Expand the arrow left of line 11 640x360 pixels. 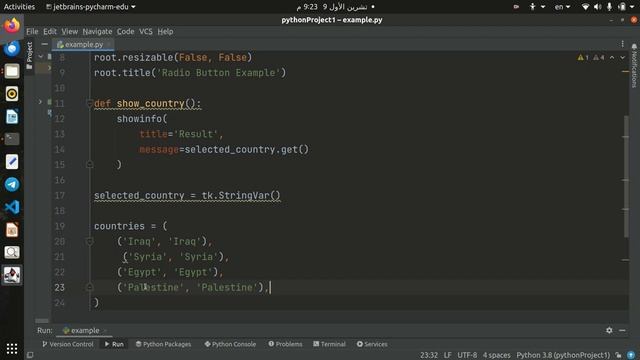tap(40, 102)
